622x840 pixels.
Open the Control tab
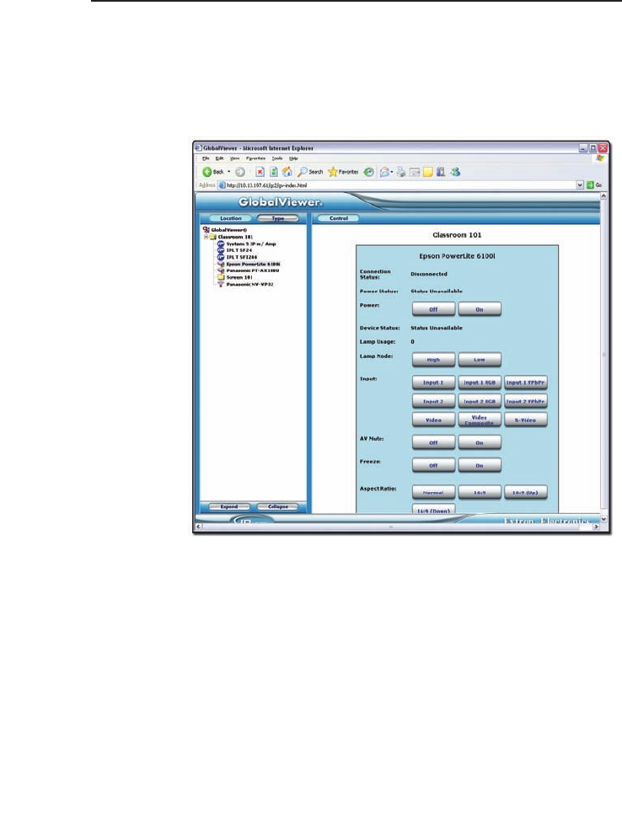(338, 218)
